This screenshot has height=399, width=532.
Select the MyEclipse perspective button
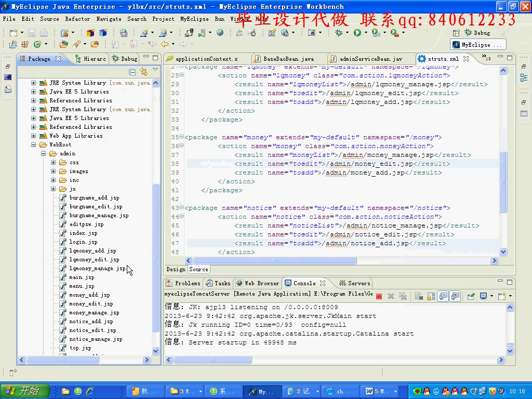(478, 45)
